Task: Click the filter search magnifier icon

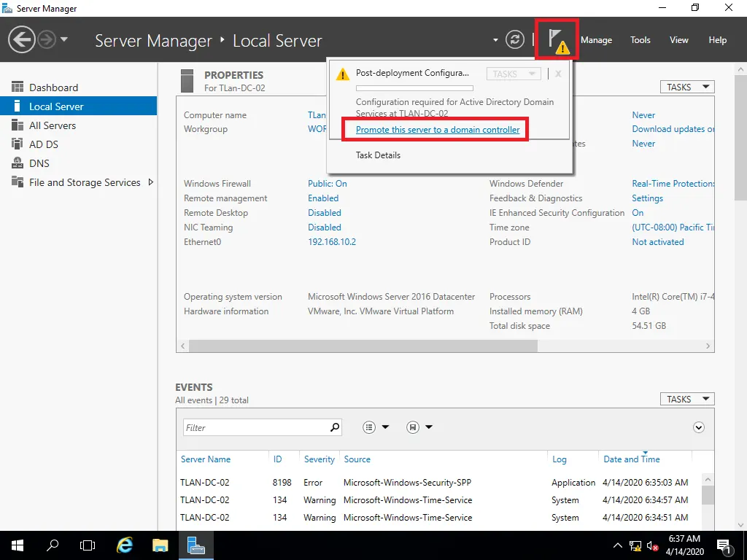Action: (335, 427)
